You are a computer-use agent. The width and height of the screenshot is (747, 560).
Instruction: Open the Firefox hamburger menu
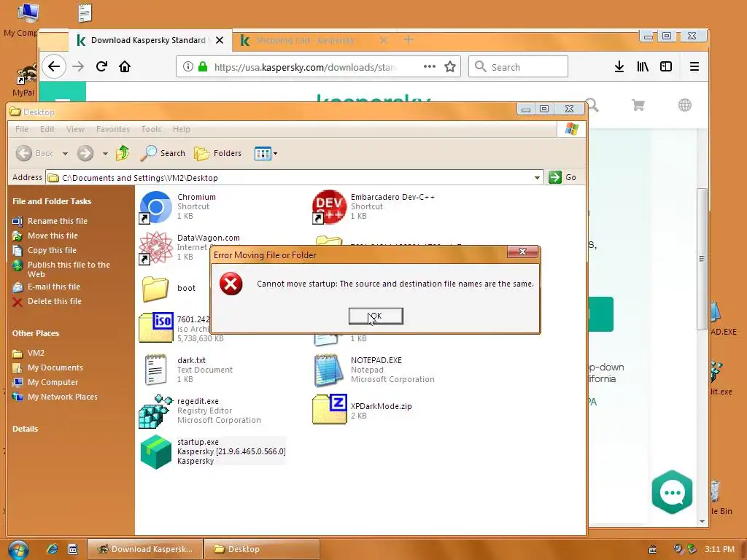(x=694, y=66)
